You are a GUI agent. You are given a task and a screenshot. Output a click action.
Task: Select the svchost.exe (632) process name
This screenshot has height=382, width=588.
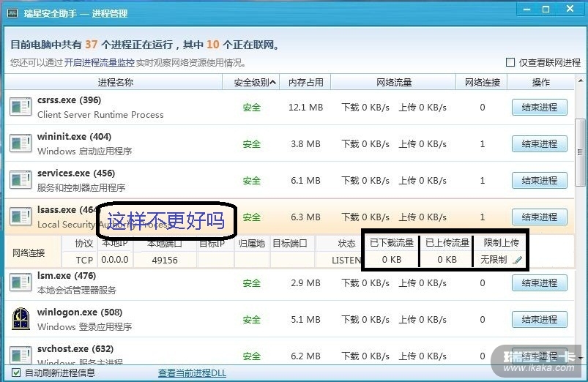point(75,348)
